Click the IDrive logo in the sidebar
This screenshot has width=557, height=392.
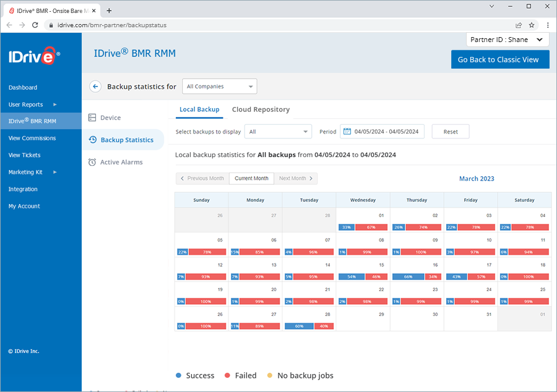pos(35,56)
